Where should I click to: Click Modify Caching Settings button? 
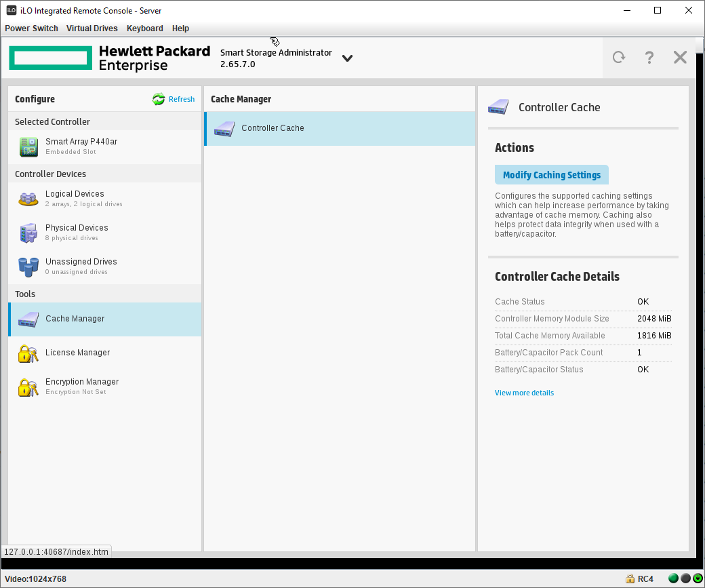tap(552, 174)
